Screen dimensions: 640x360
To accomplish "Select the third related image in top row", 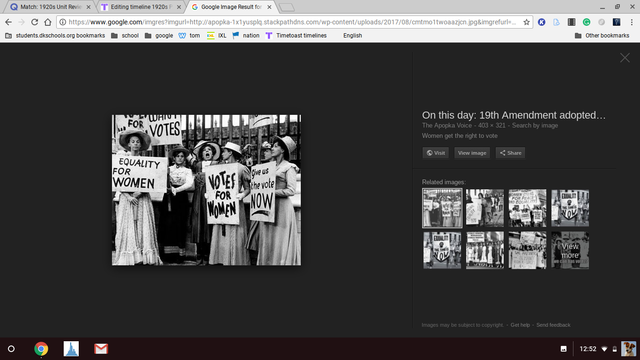I will (527, 208).
